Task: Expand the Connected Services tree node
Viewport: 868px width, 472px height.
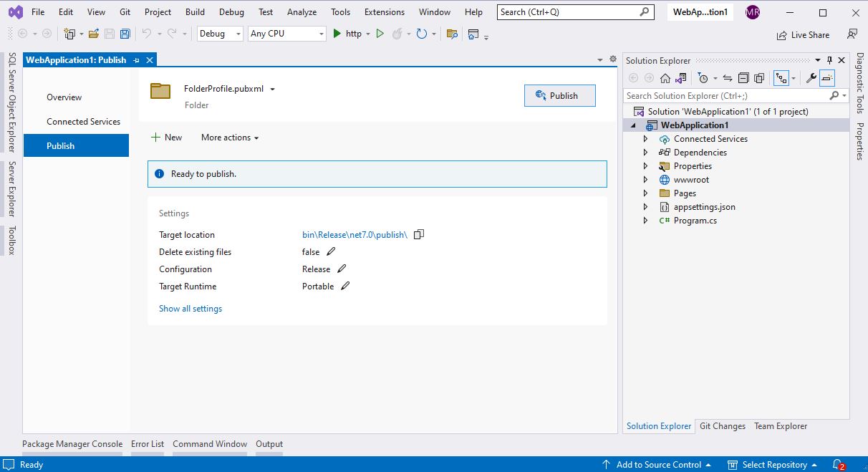Action: click(x=645, y=139)
